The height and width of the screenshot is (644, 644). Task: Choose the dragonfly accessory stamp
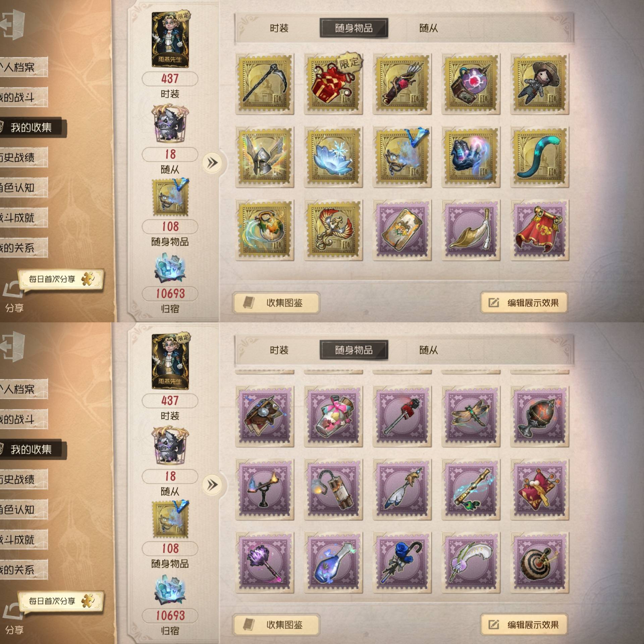point(471,416)
